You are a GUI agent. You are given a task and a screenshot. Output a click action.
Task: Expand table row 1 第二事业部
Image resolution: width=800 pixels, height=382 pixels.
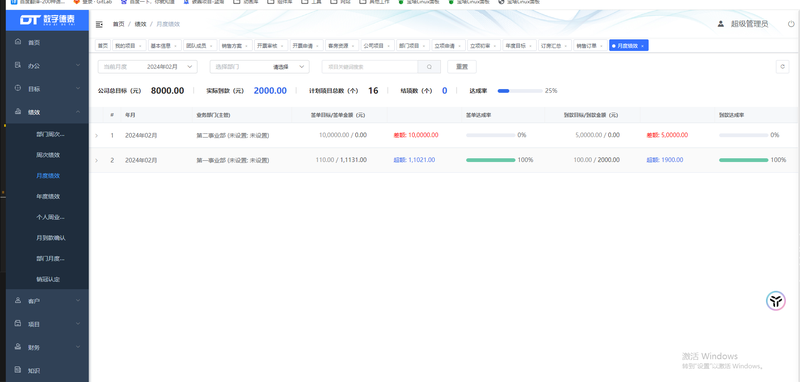coord(96,136)
